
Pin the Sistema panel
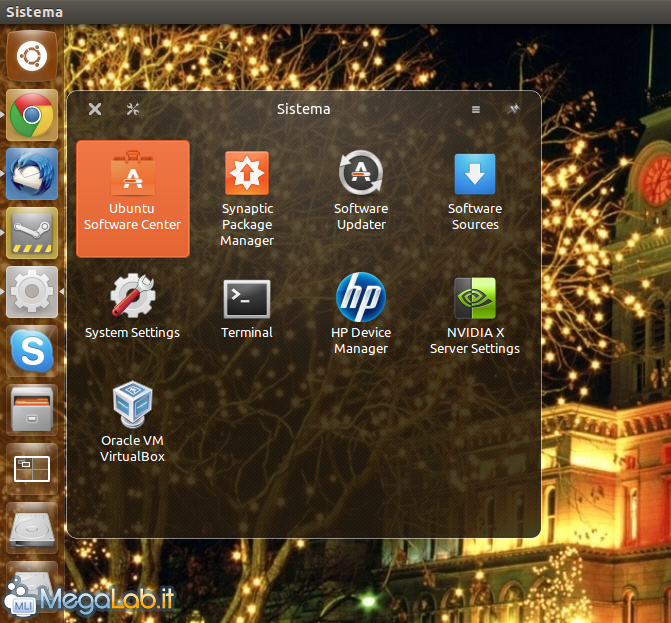point(513,109)
